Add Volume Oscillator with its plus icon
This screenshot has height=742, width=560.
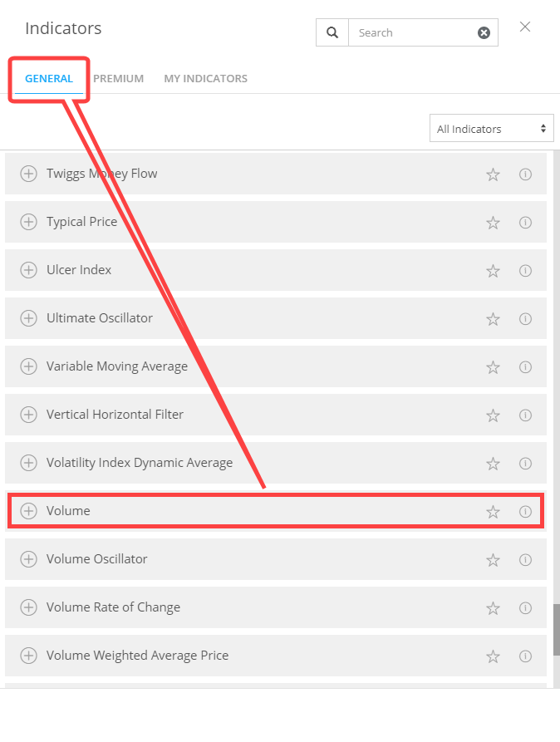pyautogui.click(x=29, y=559)
